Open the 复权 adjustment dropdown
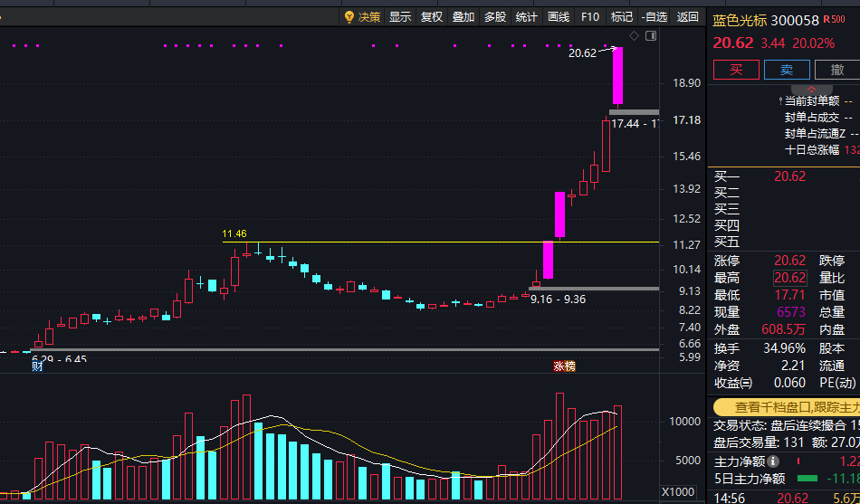 (431, 17)
